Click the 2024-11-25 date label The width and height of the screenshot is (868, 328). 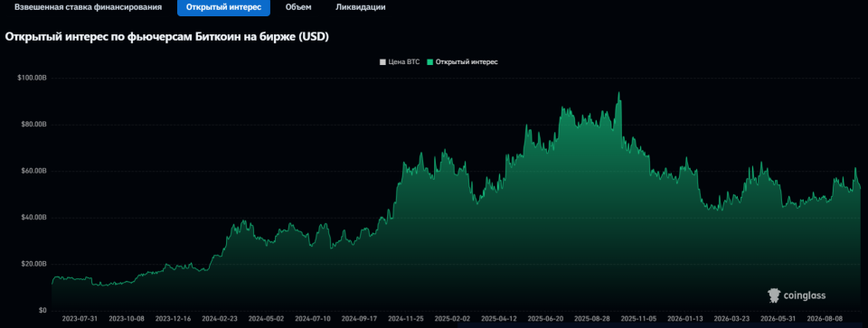(405, 319)
